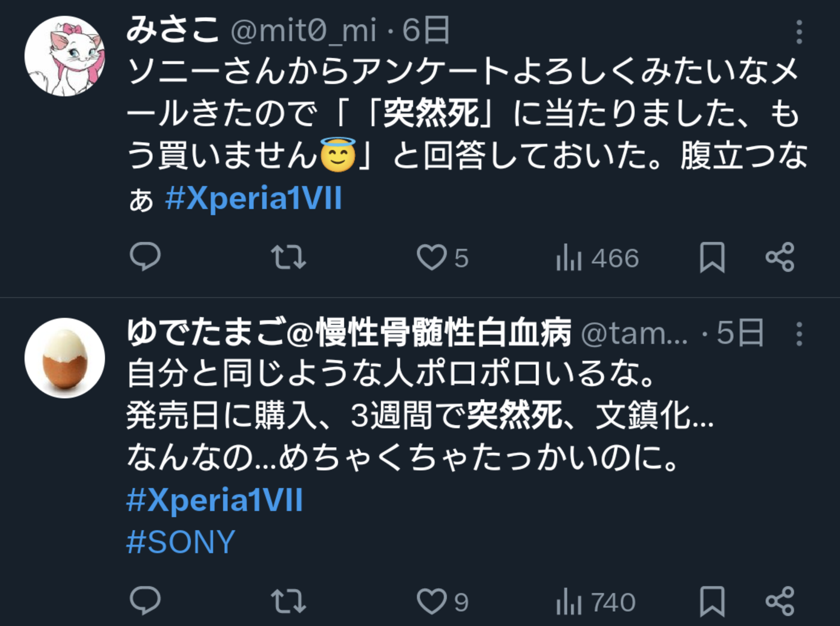Like みさこ's tweet with 5 likes

[432, 257]
